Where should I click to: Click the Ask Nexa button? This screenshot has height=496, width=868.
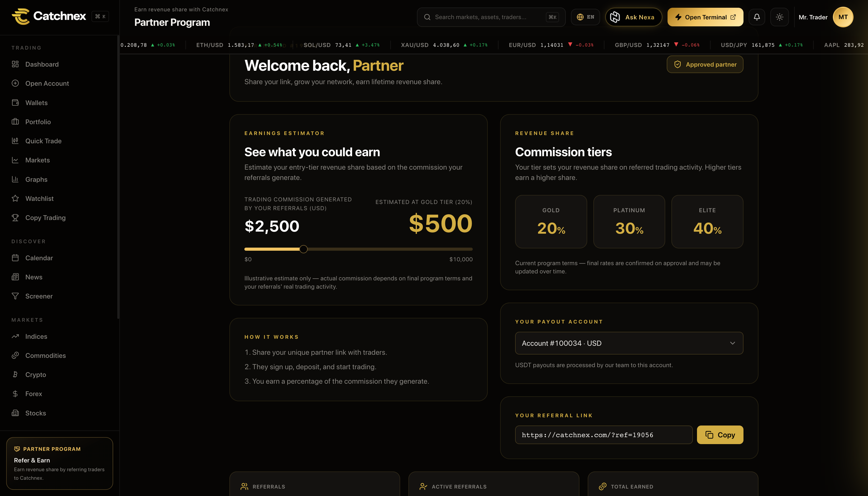[x=633, y=17]
